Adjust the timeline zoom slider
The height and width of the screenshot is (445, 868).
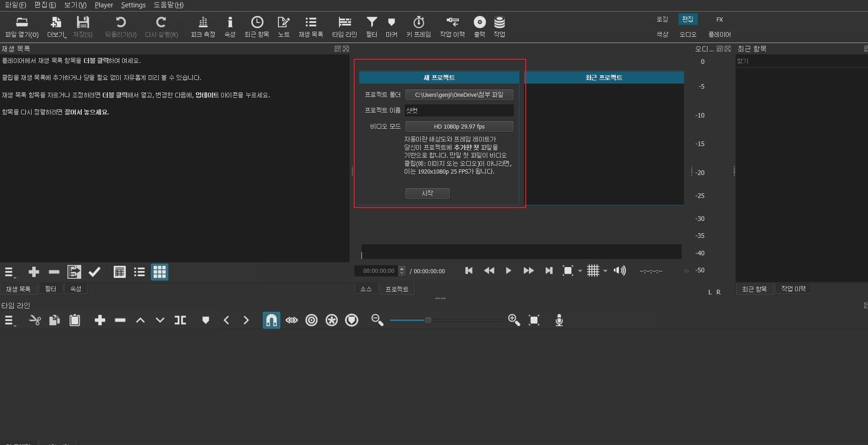[x=446, y=320]
